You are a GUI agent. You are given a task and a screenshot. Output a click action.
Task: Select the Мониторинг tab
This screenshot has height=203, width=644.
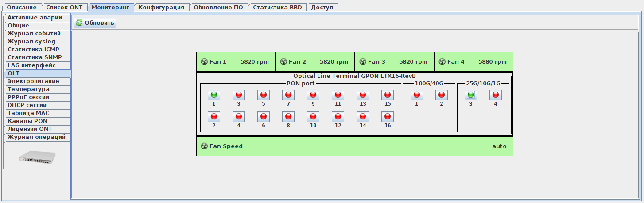click(110, 8)
